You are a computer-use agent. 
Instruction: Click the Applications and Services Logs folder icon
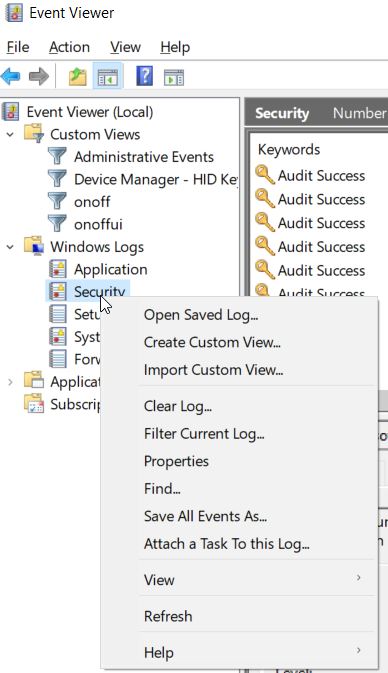(x=34, y=381)
